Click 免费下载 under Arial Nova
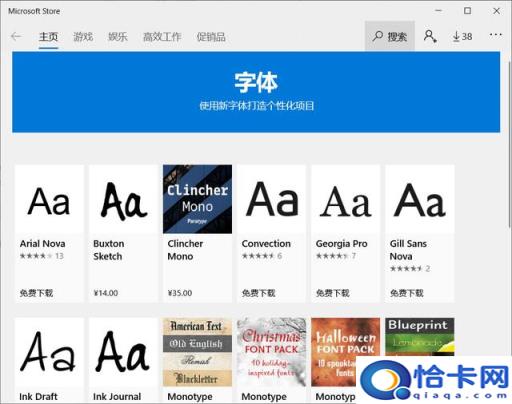This screenshot has height=404, width=512. pyautogui.click(x=36, y=293)
